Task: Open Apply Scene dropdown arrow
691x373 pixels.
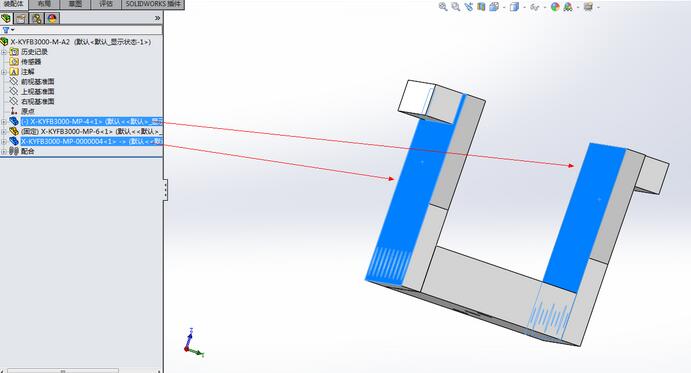Action: 578,7
